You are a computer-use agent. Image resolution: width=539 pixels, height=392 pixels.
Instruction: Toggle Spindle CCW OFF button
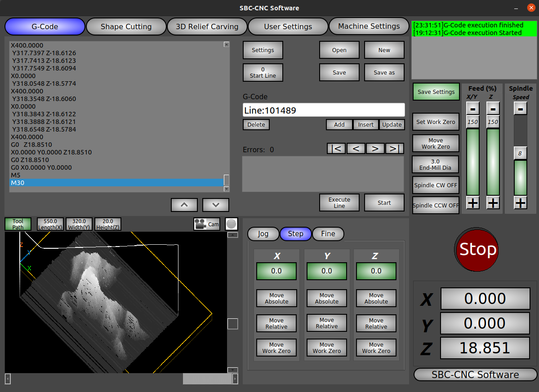(x=436, y=206)
